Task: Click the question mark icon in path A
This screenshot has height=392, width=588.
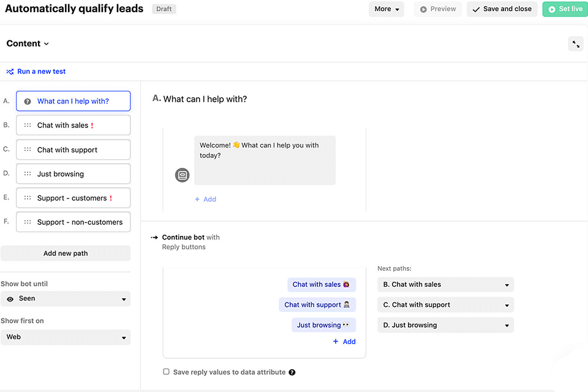Action: tap(28, 102)
